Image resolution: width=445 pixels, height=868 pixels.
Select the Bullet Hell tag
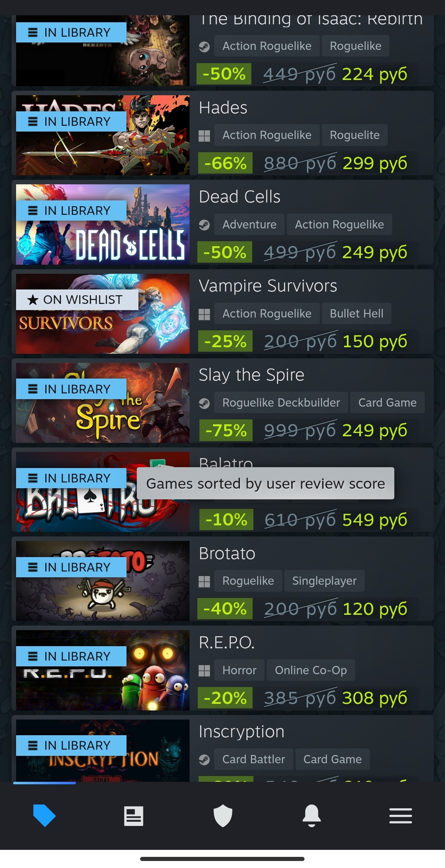click(x=356, y=314)
